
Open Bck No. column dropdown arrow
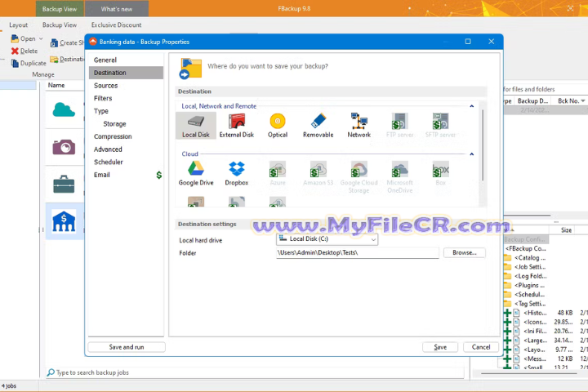tap(583, 101)
